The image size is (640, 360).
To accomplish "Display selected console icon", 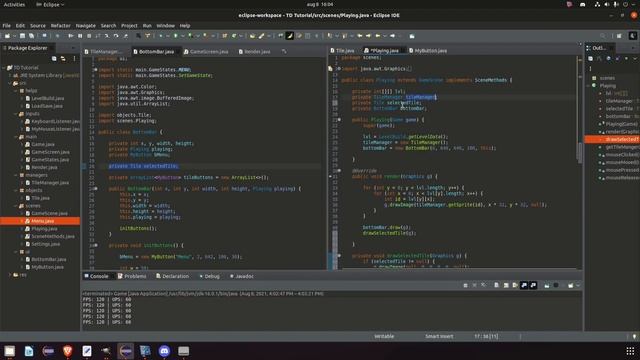I will click(x=556, y=285).
